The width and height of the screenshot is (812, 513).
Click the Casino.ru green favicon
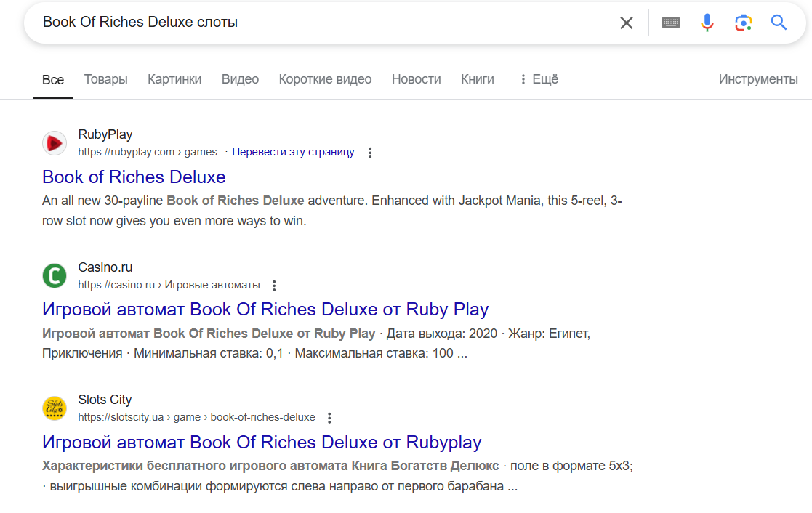pos(55,275)
